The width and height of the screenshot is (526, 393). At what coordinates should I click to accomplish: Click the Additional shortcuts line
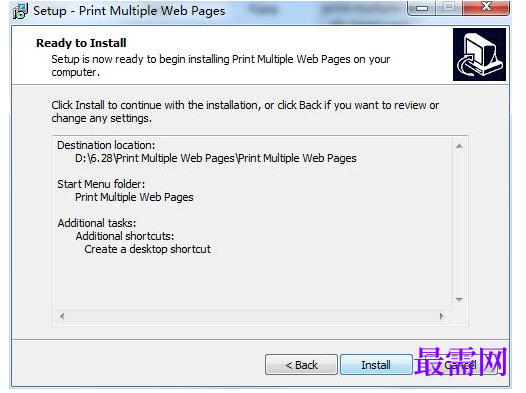point(125,236)
